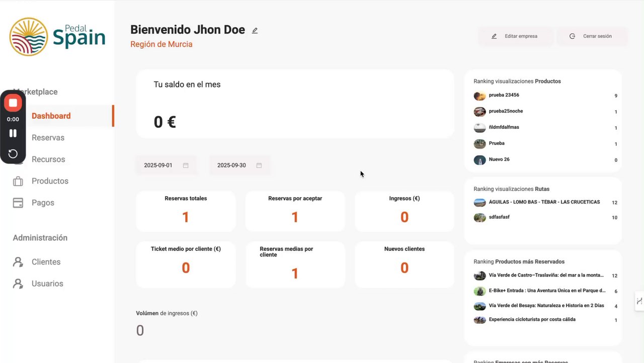Click the end date field 2025-09-30
This screenshot has height=363, width=644.
pos(239,165)
